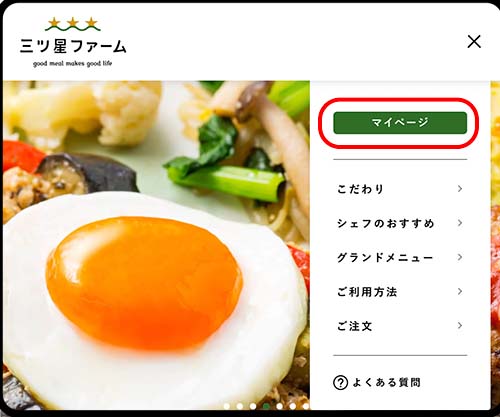Click the question mark circle icon
The height and width of the screenshot is (417, 500).
pyautogui.click(x=340, y=383)
